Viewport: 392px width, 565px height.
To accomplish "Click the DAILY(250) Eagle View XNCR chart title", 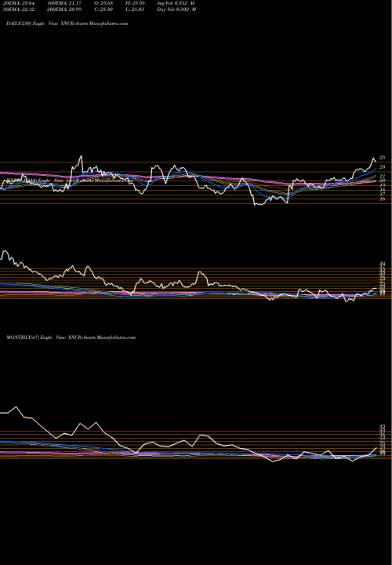I will coord(67,24).
